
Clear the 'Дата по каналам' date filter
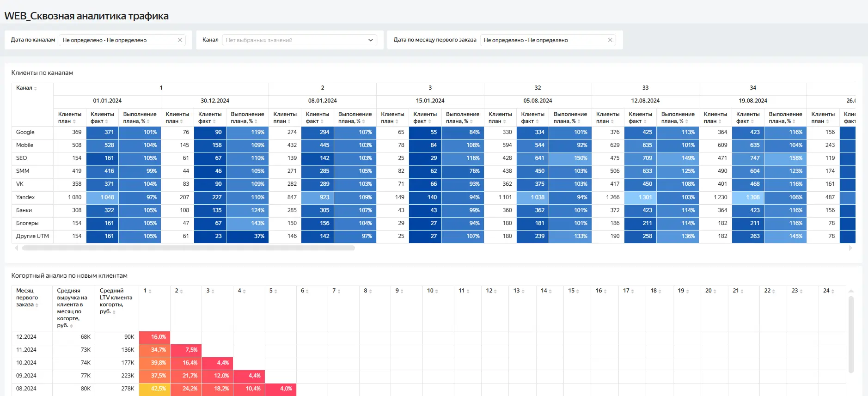pos(180,40)
